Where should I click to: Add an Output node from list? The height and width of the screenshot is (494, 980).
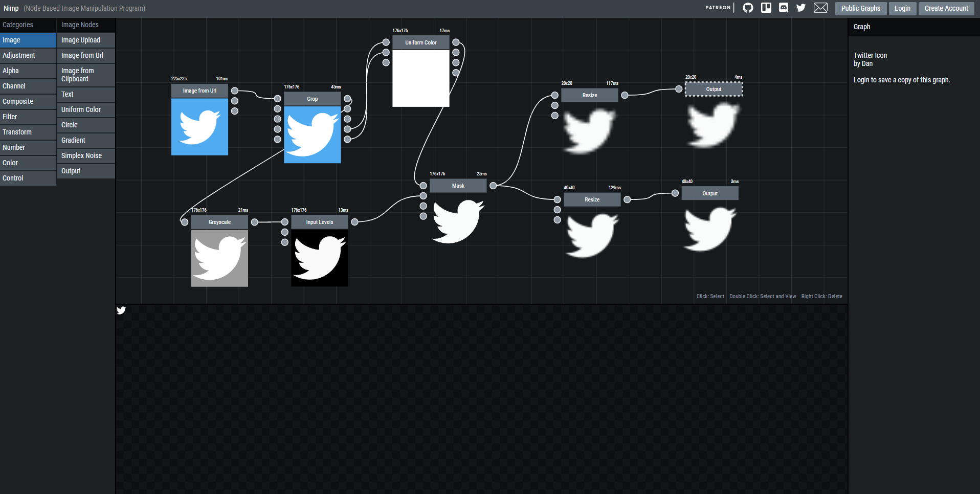click(x=86, y=171)
